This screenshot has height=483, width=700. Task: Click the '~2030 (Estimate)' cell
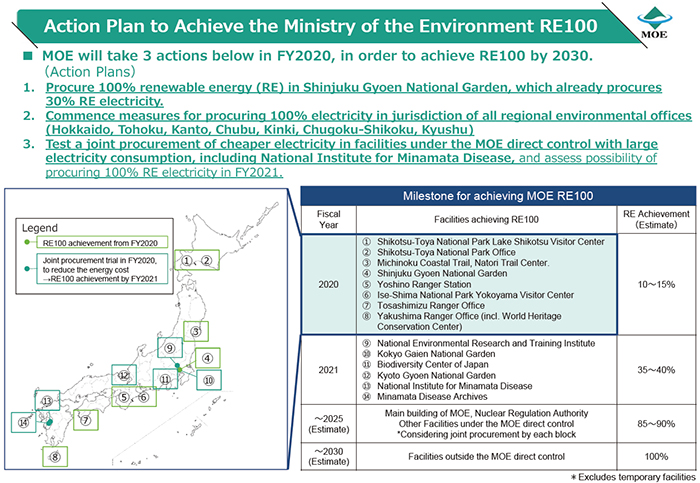[329, 456]
